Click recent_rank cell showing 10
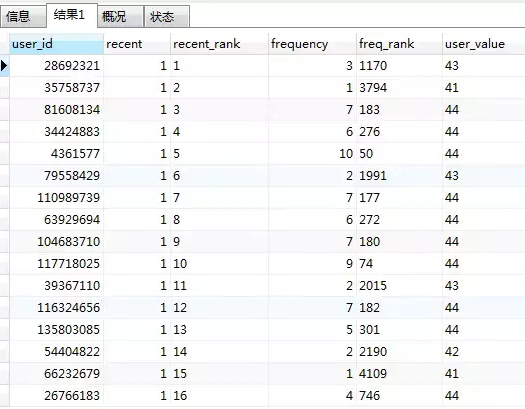The image size is (525, 409). [x=219, y=264]
